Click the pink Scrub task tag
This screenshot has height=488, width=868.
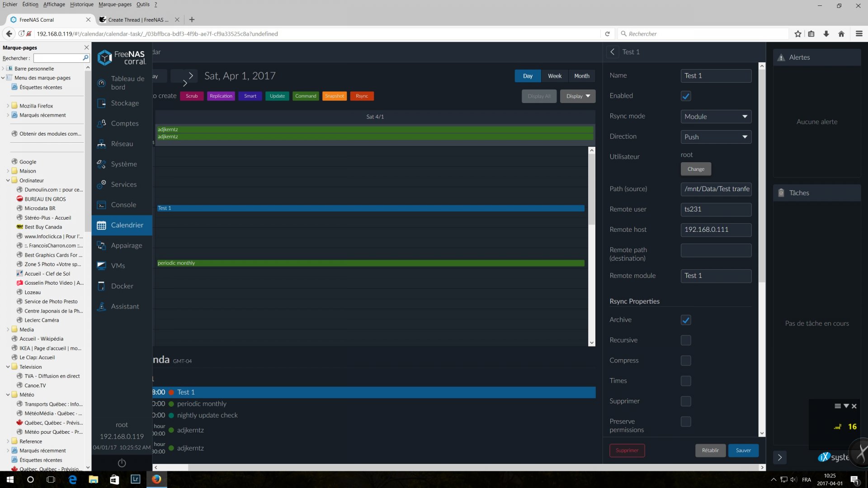[192, 96]
